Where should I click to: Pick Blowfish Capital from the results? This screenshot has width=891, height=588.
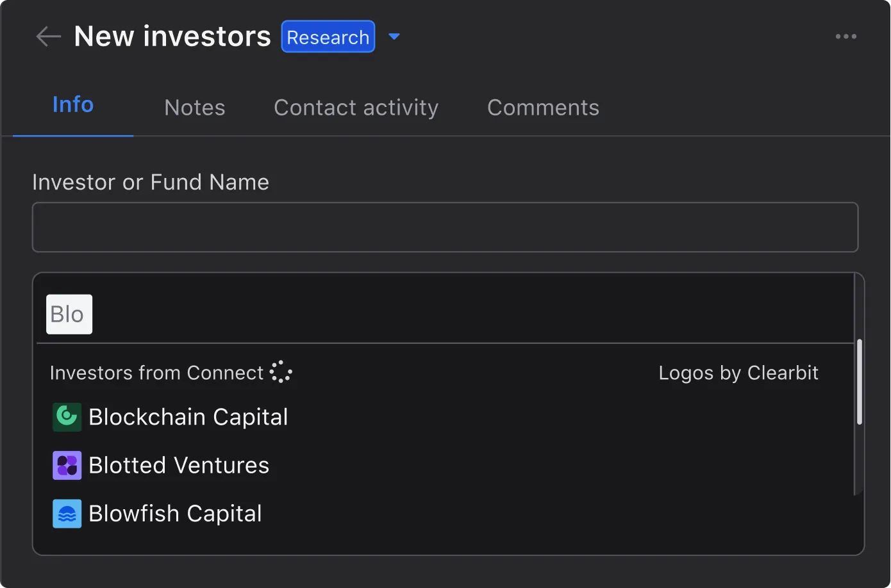175,514
